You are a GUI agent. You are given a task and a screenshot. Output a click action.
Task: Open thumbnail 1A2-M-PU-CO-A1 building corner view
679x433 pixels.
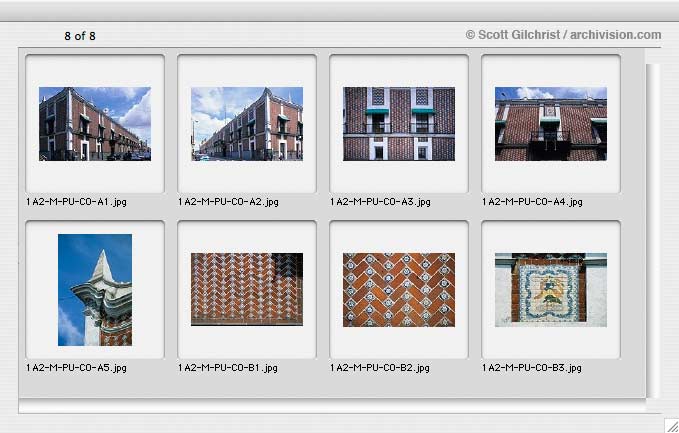point(95,124)
